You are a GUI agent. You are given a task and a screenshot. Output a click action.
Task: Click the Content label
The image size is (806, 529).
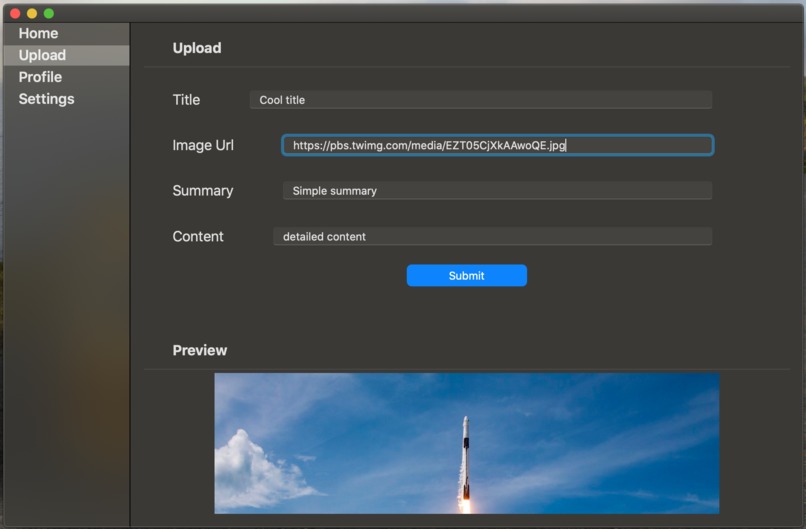198,236
